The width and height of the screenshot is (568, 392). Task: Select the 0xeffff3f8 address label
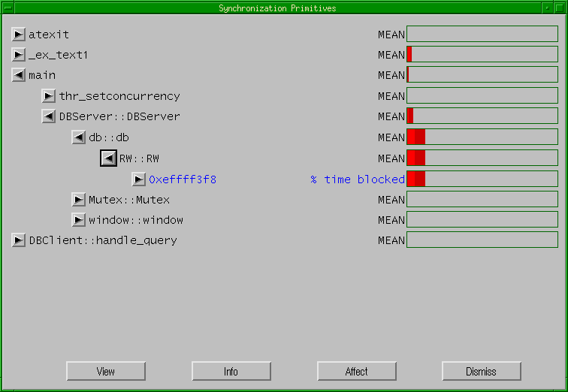183,179
